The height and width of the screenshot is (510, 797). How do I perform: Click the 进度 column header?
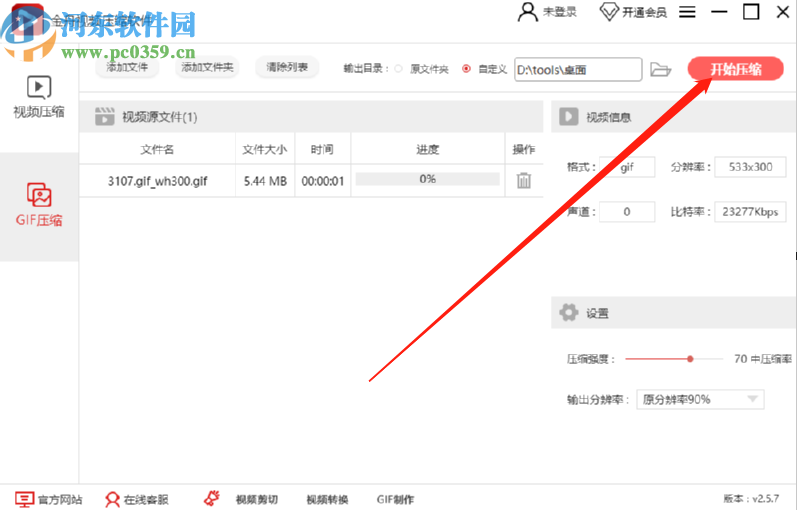pyautogui.click(x=427, y=149)
